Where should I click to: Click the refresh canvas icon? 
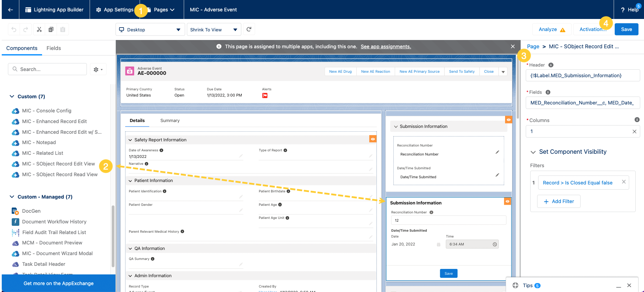tap(249, 29)
